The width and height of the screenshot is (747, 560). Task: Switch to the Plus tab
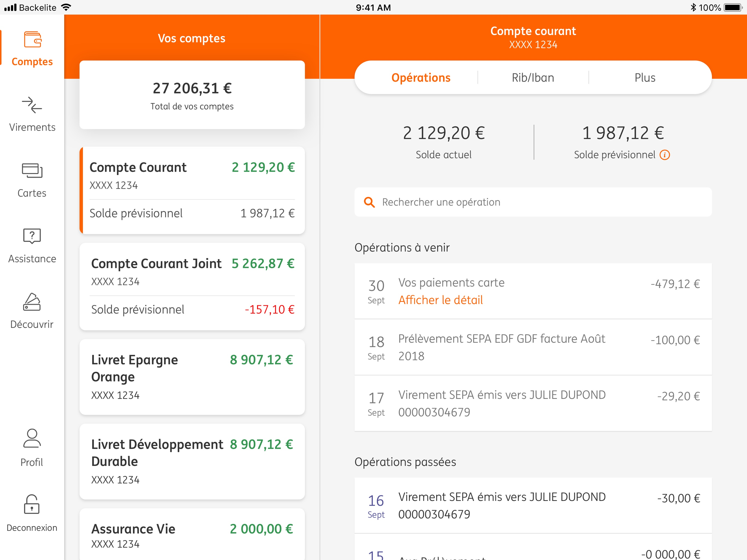(x=645, y=78)
